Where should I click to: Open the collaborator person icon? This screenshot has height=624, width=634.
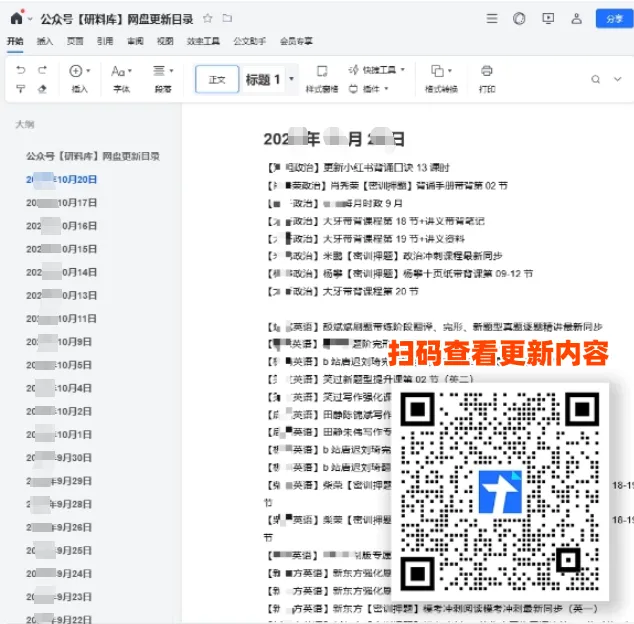[x=577, y=19]
